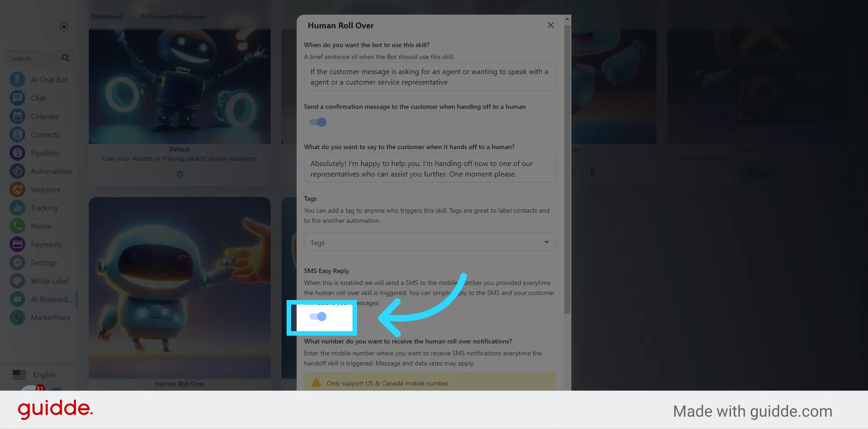This screenshot has width=868, height=429.
Task: Open the Calendar sidebar icon
Action: coord(17,116)
